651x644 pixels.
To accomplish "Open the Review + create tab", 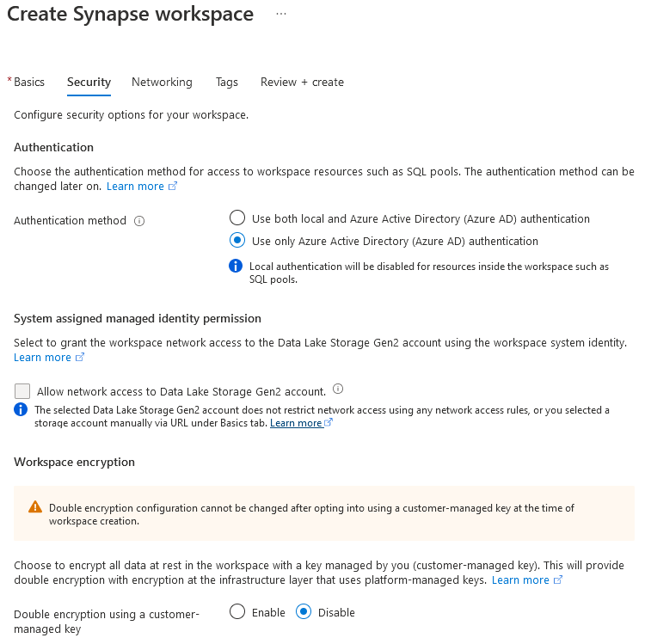I will (302, 83).
